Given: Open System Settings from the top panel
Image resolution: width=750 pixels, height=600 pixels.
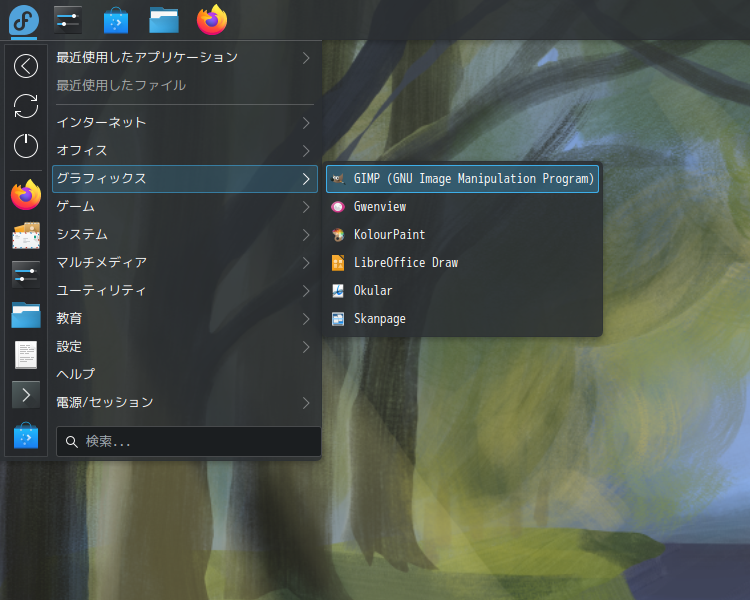Looking at the screenshot, I should click(68, 20).
